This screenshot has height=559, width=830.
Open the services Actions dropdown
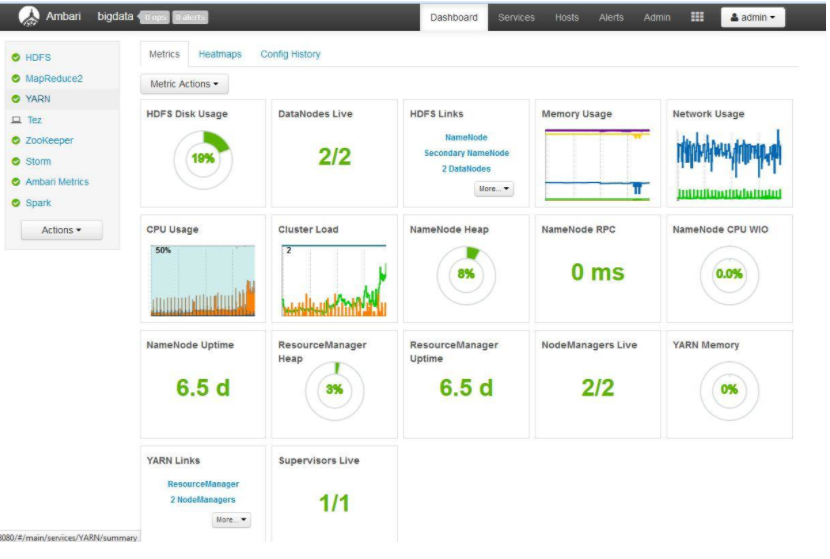click(61, 230)
